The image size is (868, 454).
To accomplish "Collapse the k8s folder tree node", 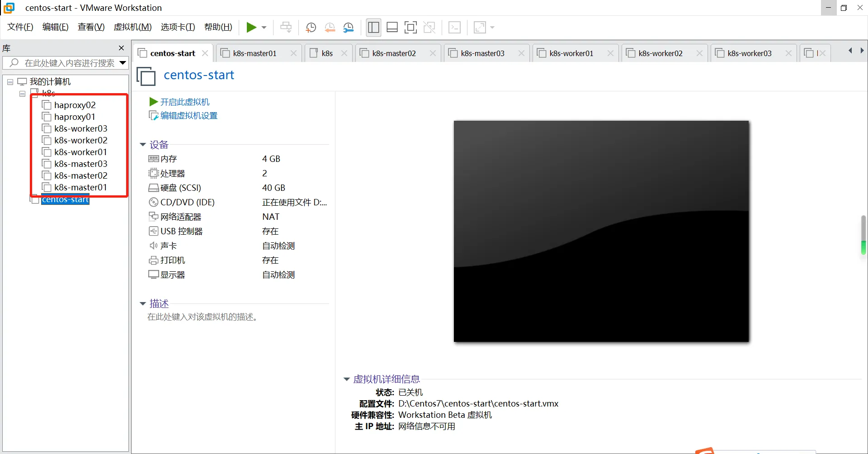I will click(22, 94).
